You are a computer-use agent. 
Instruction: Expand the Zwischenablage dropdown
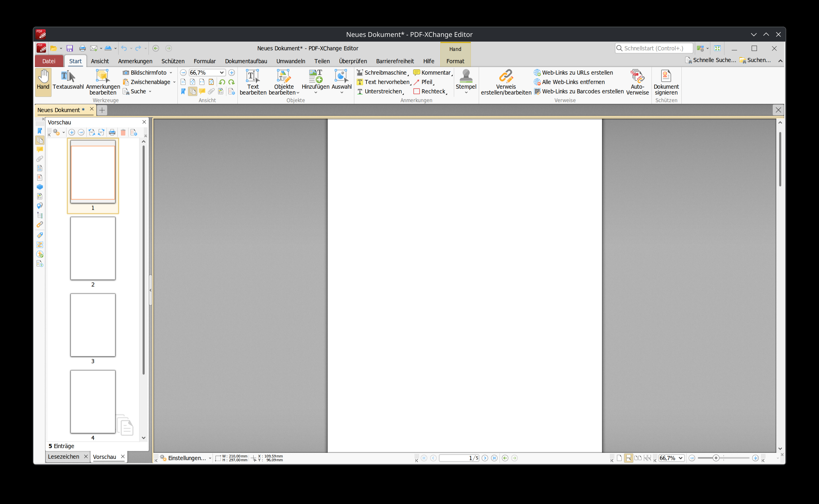pos(174,82)
